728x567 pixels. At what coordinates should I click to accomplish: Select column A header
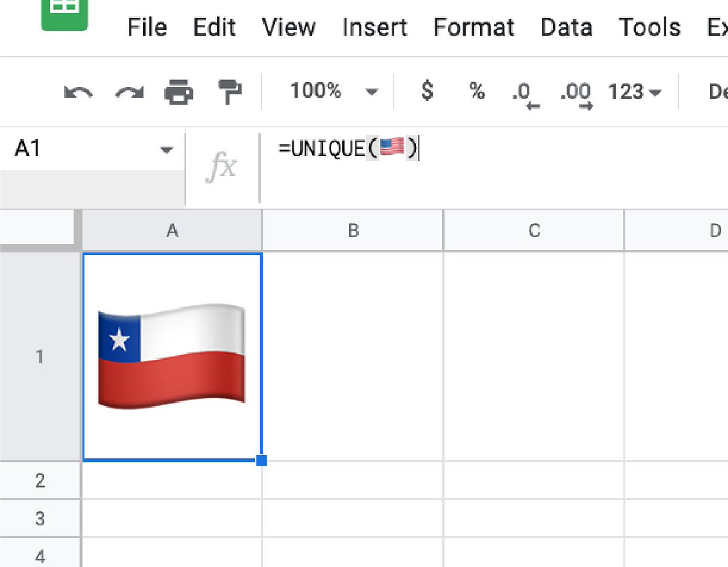(x=172, y=230)
